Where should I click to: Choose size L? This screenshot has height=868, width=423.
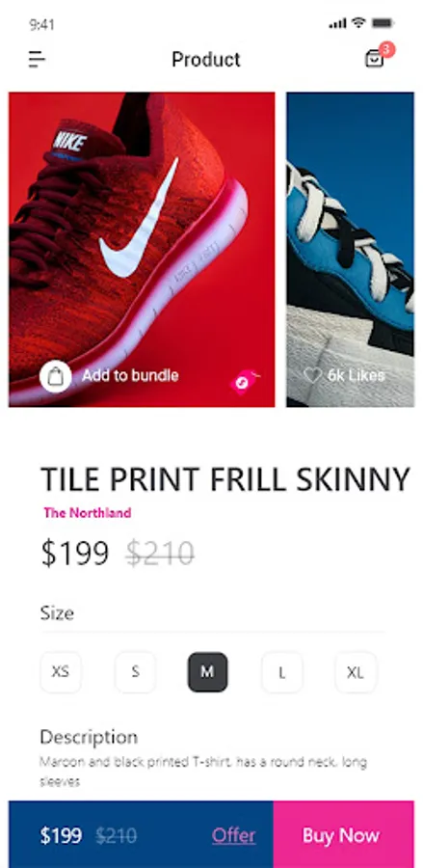click(x=282, y=672)
